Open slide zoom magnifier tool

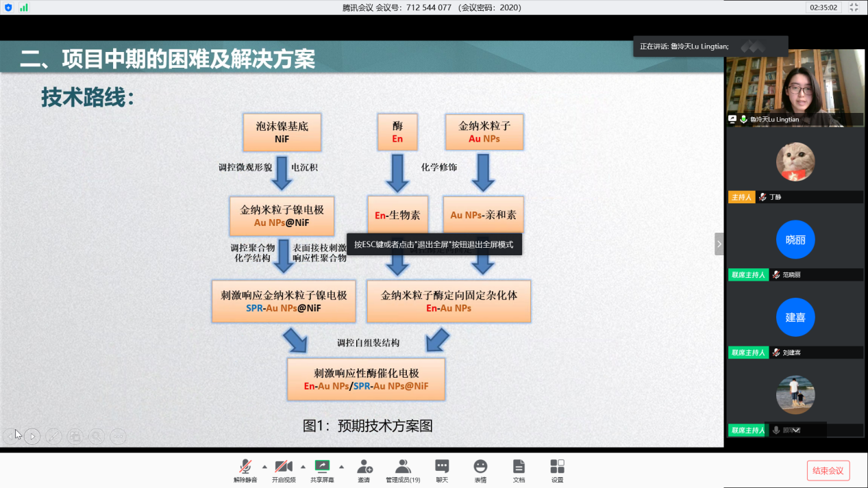click(x=97, y=436)
